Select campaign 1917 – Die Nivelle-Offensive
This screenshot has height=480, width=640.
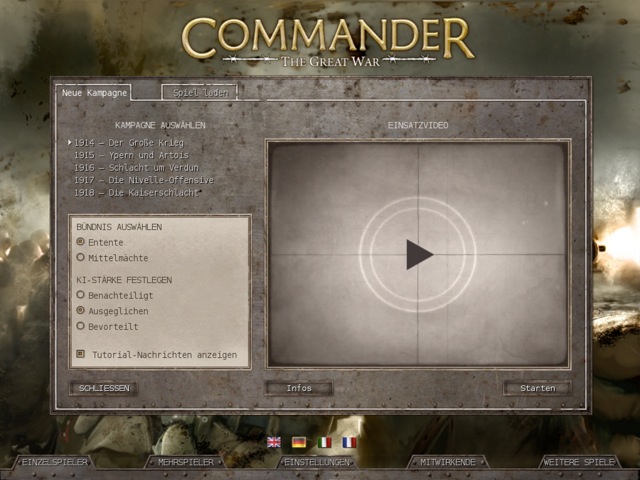(144, 180)
